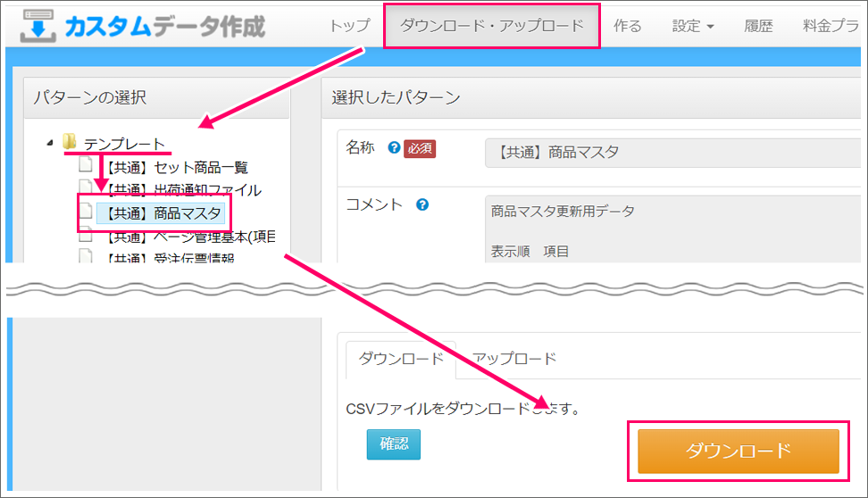The width and height of the screenshot is (868, 498).
Task: Select the テンプレート folder label
Action: tap(124, 144)
